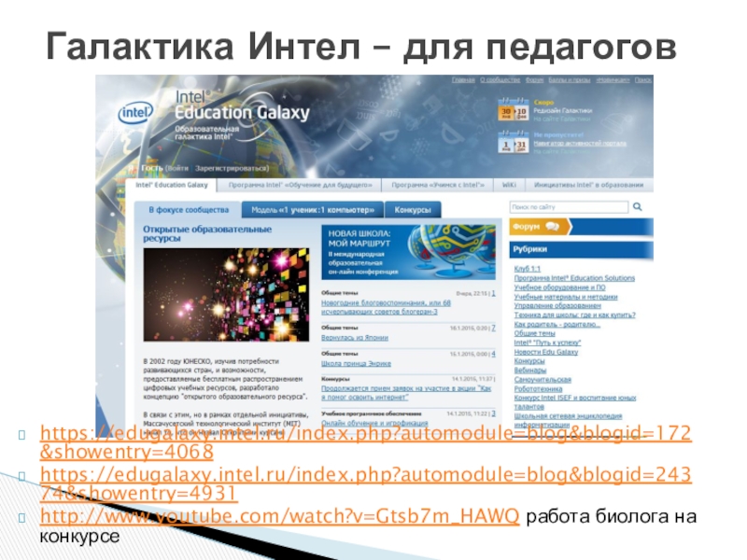Viewport: 747px width, 560px height.
Task: Open the «Новичкам» top link
Action: click(613, 80)
